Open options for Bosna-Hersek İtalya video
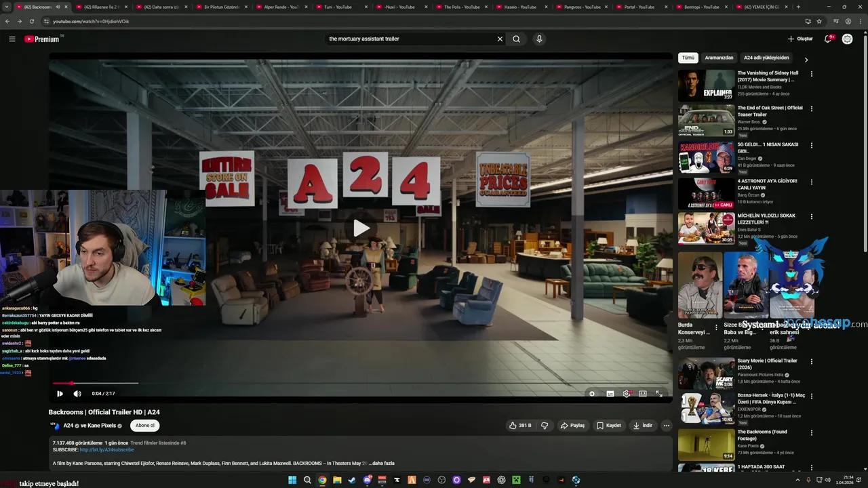Screen dimensions: 868x488 pyautogui.click(x=811, y=396)
